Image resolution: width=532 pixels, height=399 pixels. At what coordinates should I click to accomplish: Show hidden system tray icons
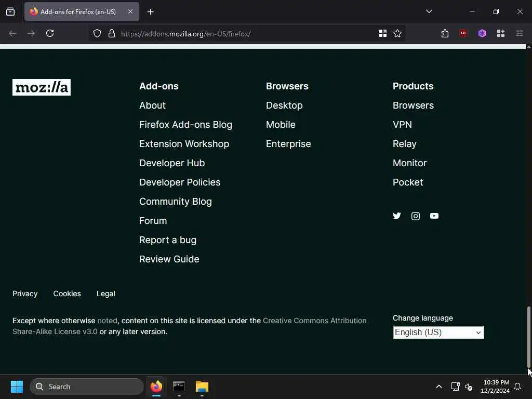438,387
